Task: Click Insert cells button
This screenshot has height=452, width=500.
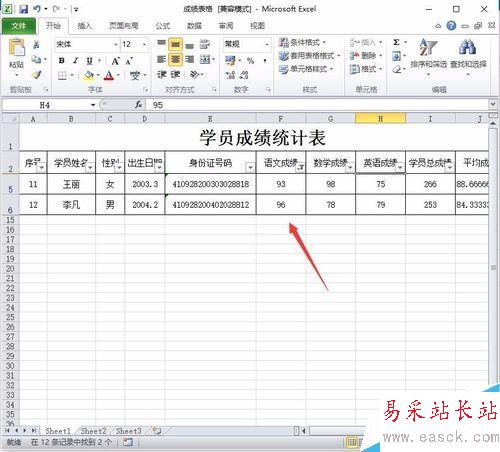Action: pos(366,42)
